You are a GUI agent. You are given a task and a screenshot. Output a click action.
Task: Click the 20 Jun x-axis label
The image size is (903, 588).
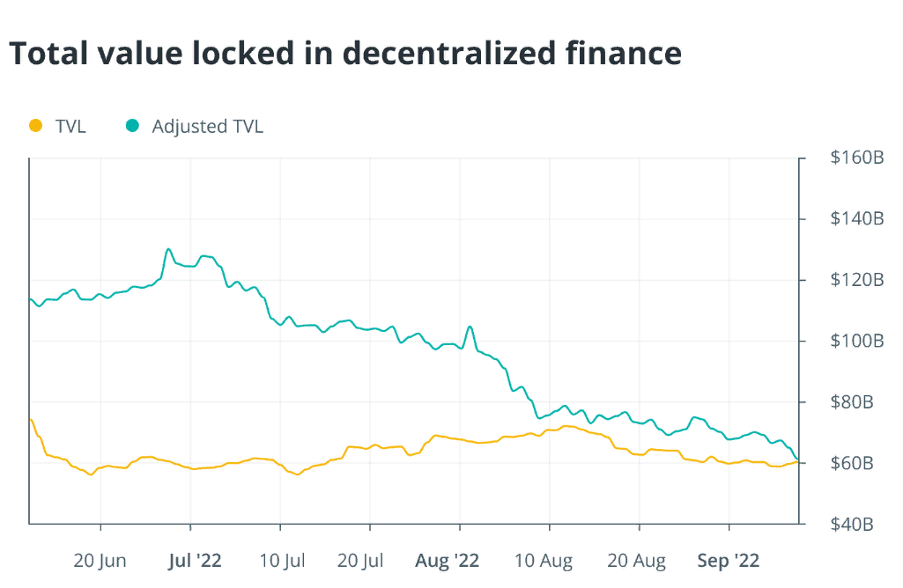(x=100, y=560)
